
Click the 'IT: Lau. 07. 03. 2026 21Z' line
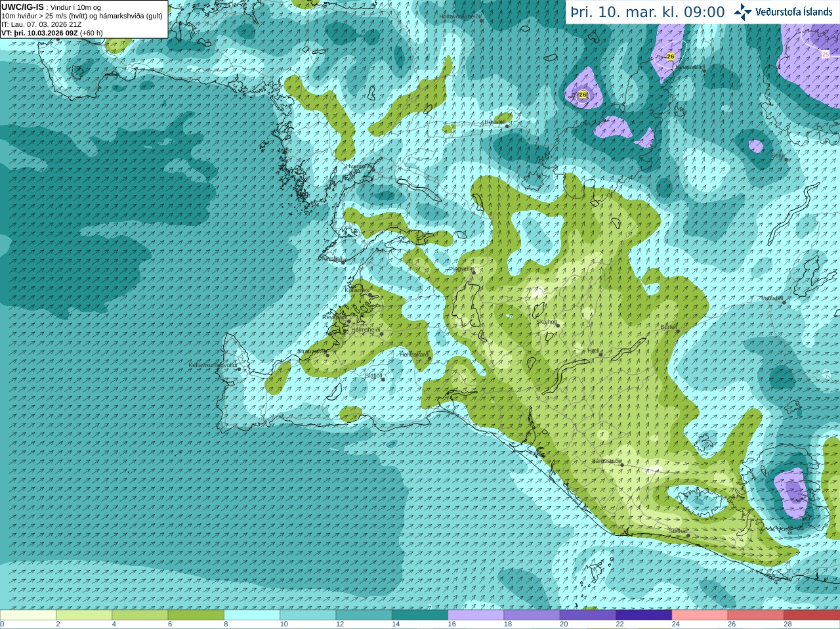point(41,24)
